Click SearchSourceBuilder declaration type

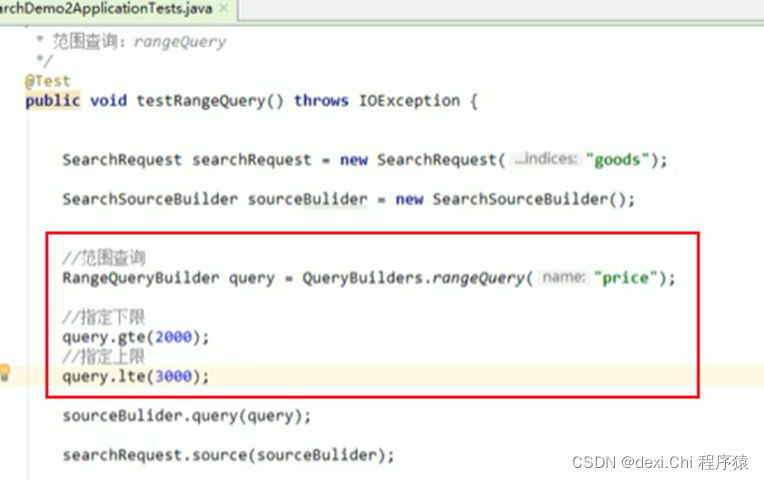pos(150,199)
